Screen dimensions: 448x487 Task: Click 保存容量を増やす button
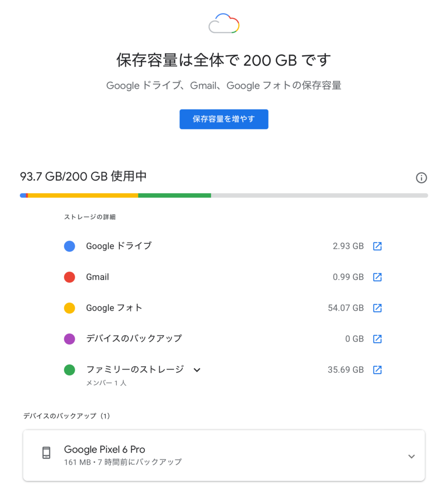(x=224, y=119)
